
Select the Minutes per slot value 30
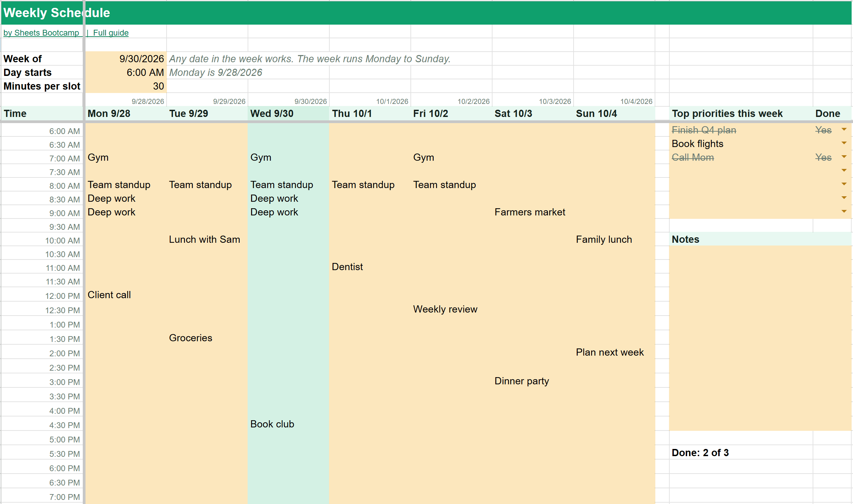[126, 86]
